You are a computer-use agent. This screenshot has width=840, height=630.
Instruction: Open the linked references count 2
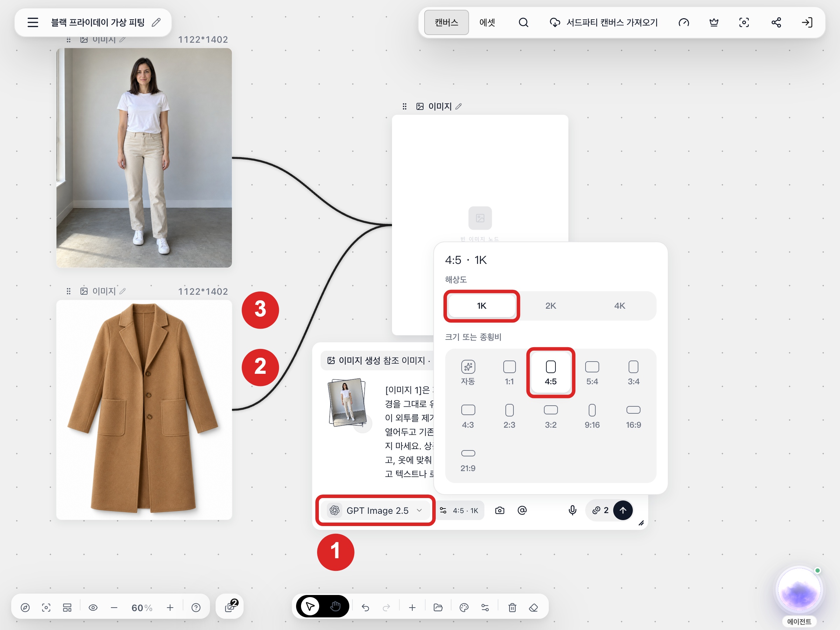pos(600,510)
